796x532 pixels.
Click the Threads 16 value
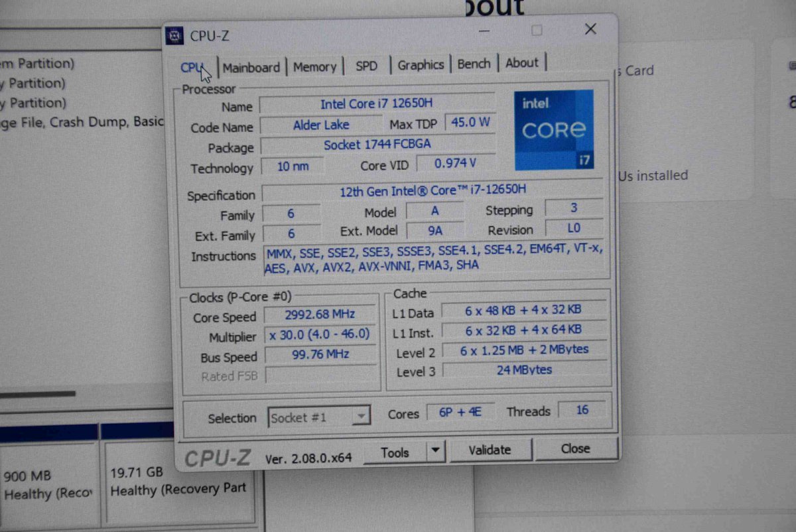(582, 411)
